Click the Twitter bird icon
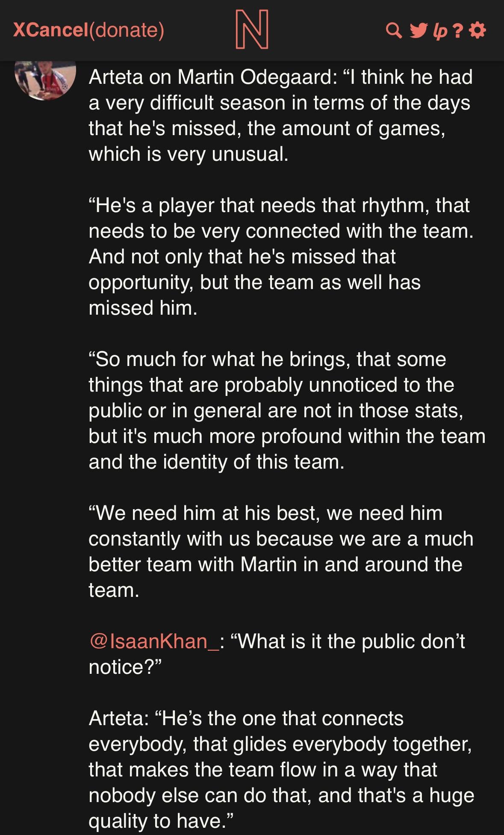This screenshot has height=835, width=504. coord(418,30)
